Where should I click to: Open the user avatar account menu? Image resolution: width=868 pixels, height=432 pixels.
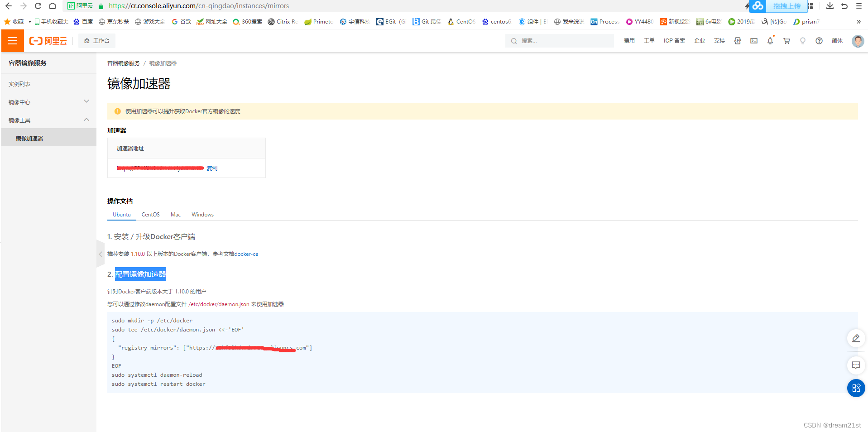tap(858, 41)
